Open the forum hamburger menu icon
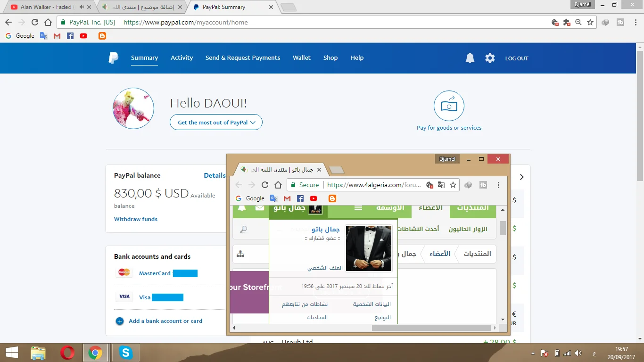This screenshot has height=362, width=644. click(358, 208)
